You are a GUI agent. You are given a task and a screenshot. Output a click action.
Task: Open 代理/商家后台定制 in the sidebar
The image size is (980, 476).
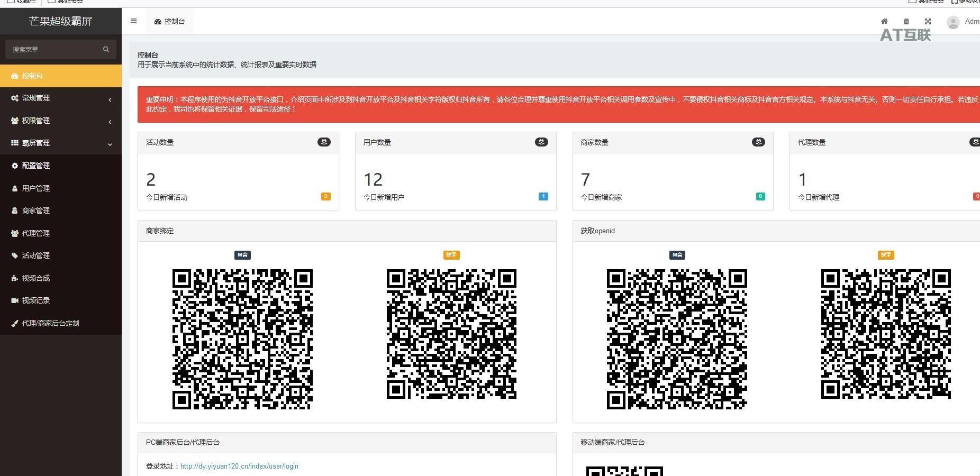pos(61,323)
